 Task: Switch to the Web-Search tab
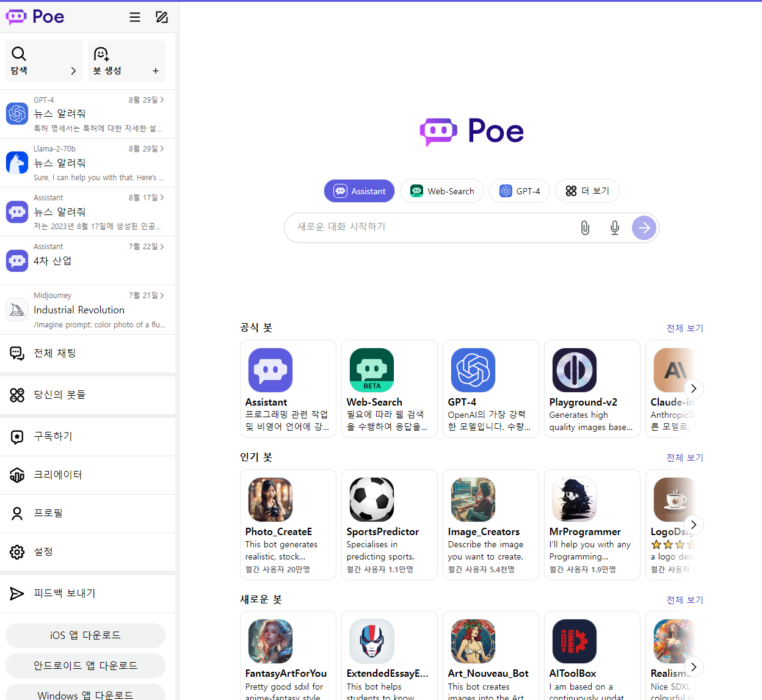tap(441, 191)
